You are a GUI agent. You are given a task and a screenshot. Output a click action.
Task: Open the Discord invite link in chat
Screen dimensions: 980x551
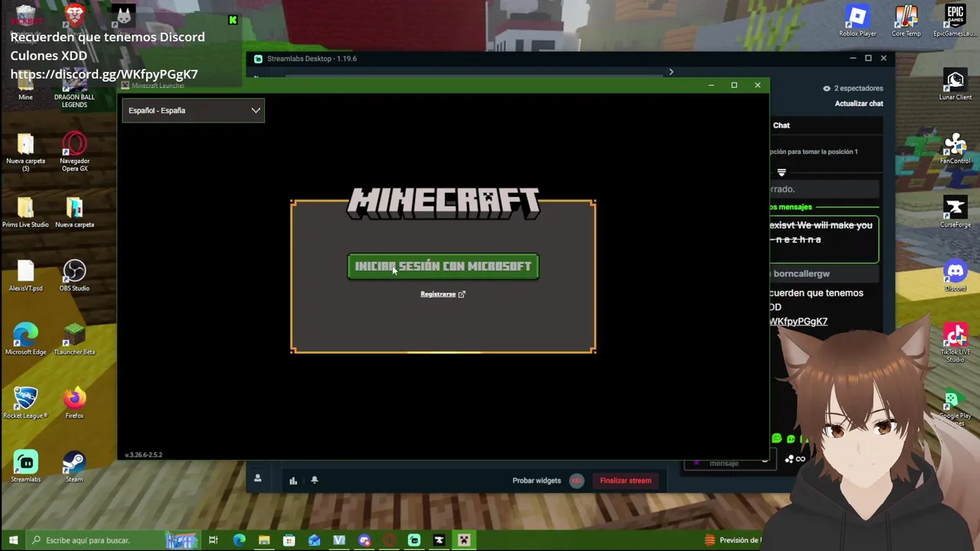[799, 321]
